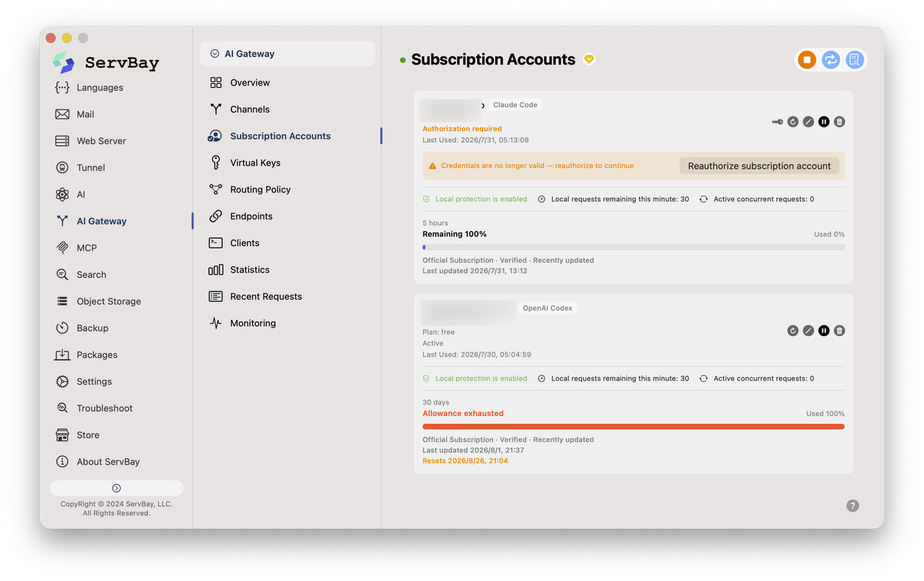The image size is (924, 581).
Task: Edit the OpenAI Codex subscription account
Action: click(x=808, y=331)
